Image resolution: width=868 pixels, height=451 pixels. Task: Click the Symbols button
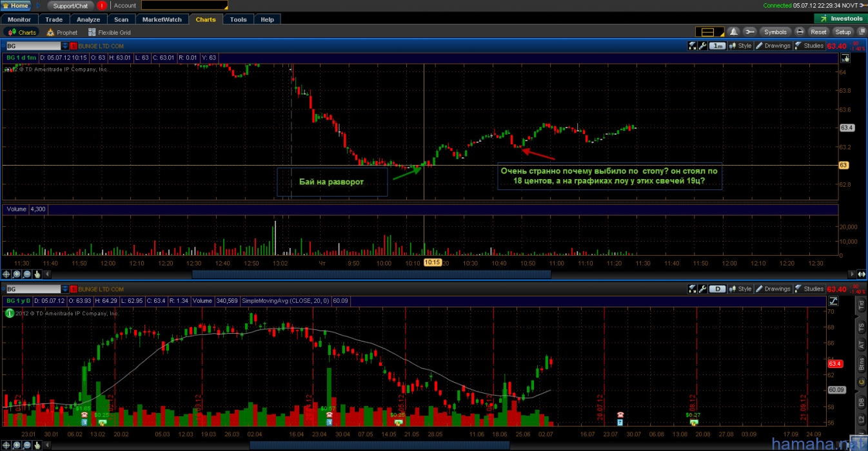point(774,32)
